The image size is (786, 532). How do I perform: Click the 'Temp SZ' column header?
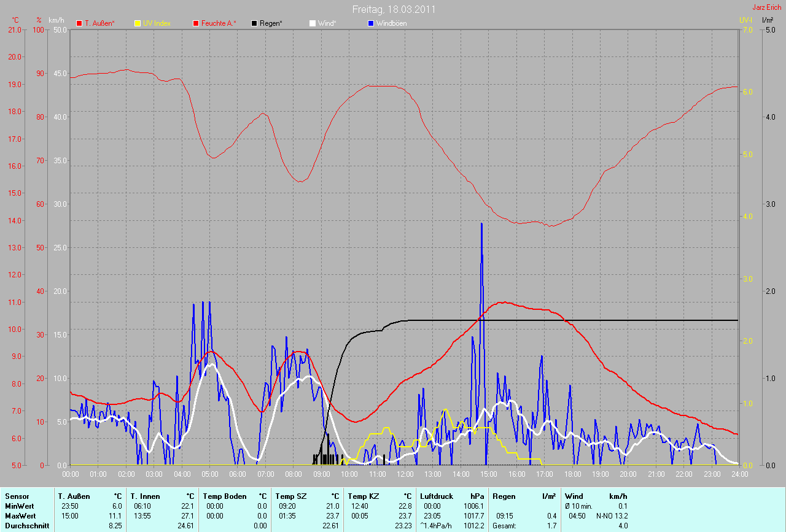coord(291,496)
